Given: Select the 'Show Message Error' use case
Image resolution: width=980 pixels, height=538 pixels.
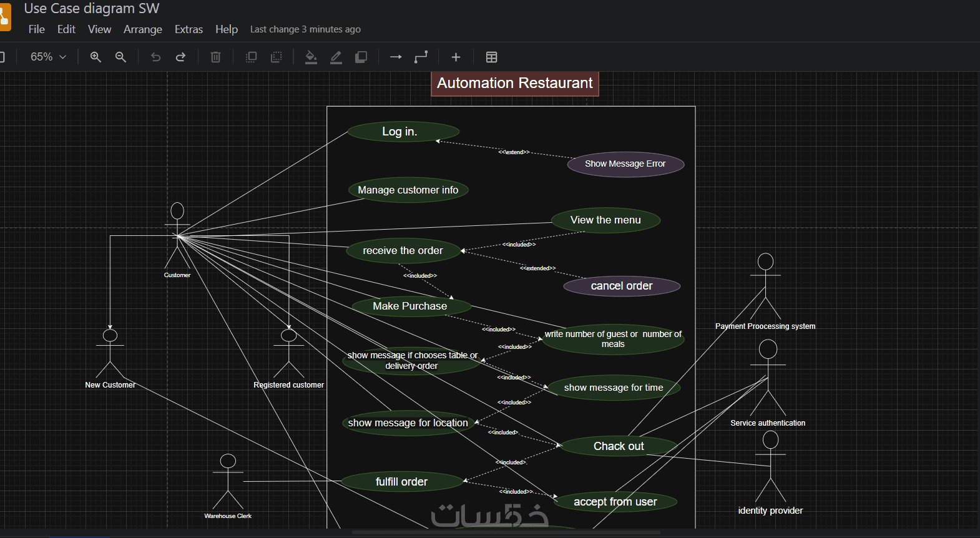Looking at the screenshot, I should tap(625, 164).
